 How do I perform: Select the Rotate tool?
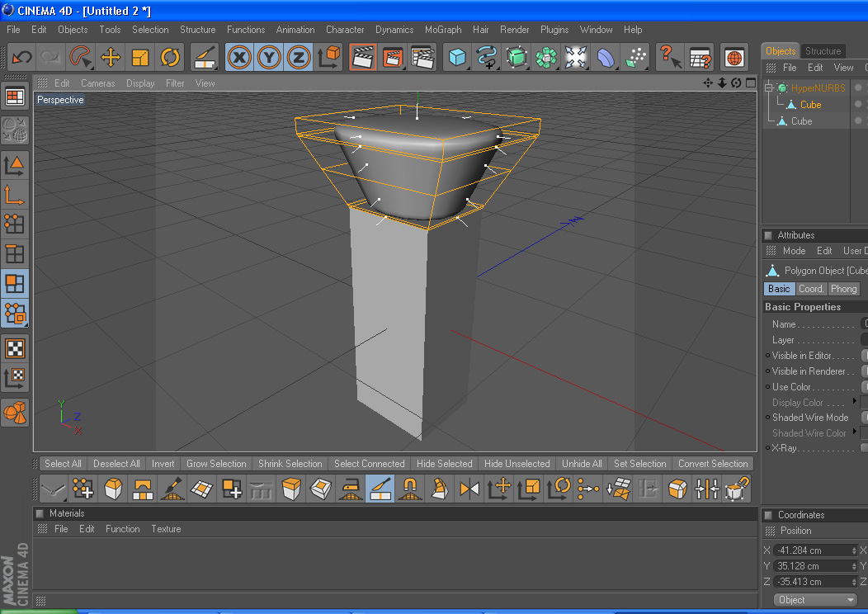click(x=170, y=57)
